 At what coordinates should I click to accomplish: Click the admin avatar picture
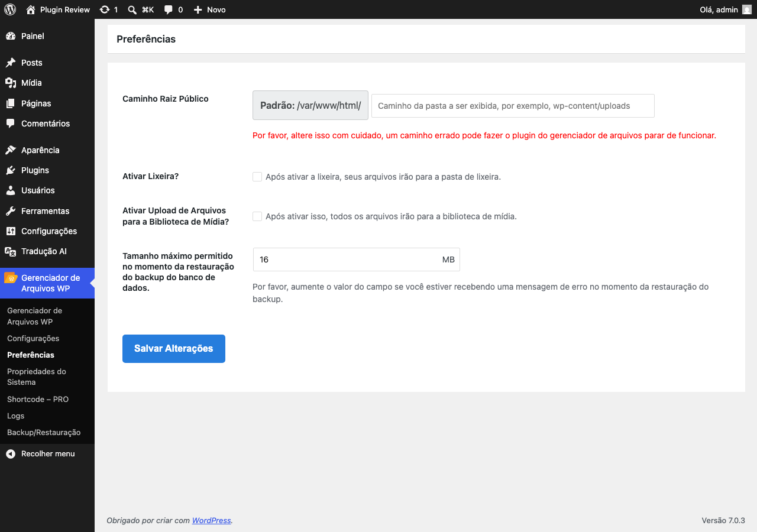(x=747, y=9)
